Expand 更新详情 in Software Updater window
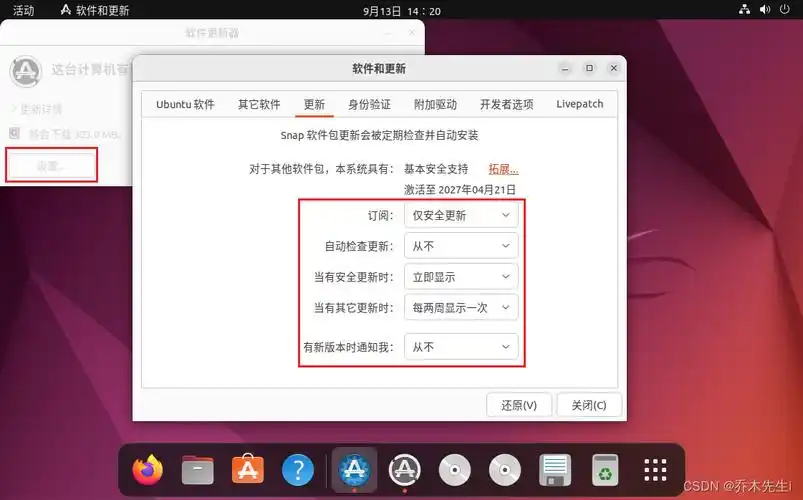The width and height of the screenshot is (803, 500). point(36,109)
